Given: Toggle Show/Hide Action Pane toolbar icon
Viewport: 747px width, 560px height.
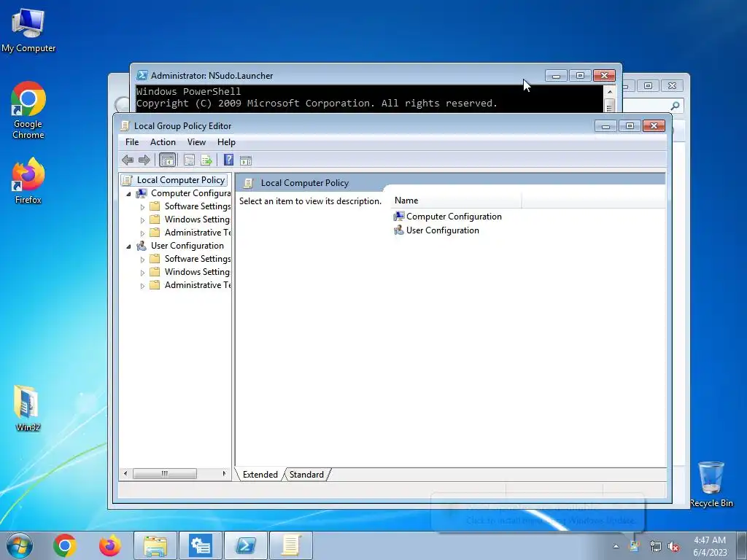Looking at the screenshot, I should coord(246,160).
